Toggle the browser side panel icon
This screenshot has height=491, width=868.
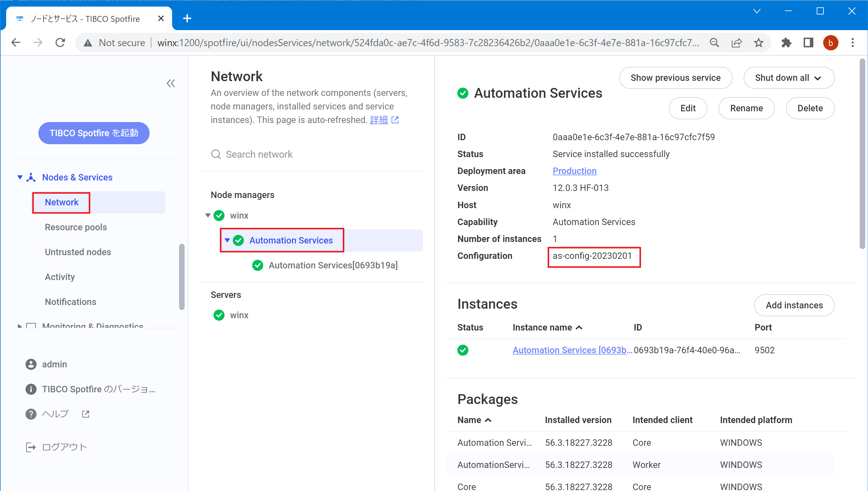[x=808, y=43]
